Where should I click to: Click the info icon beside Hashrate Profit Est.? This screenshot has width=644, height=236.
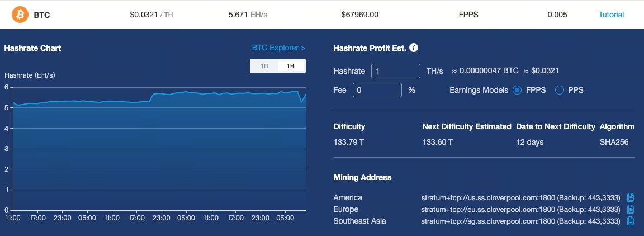point(414,48)
